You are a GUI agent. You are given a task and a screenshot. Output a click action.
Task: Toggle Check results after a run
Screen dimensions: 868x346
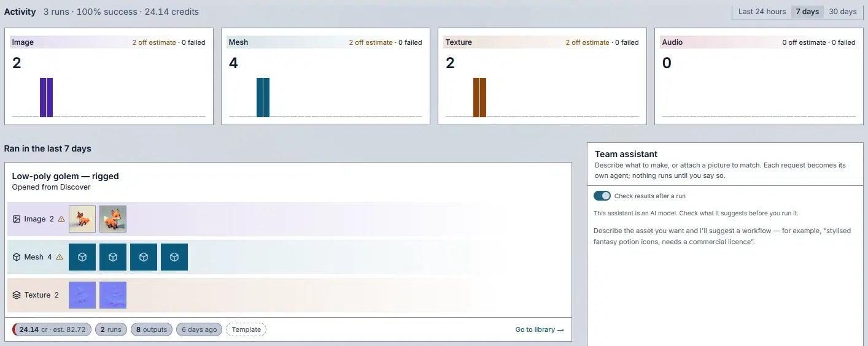pyautogui.click(x=602, y=196)
